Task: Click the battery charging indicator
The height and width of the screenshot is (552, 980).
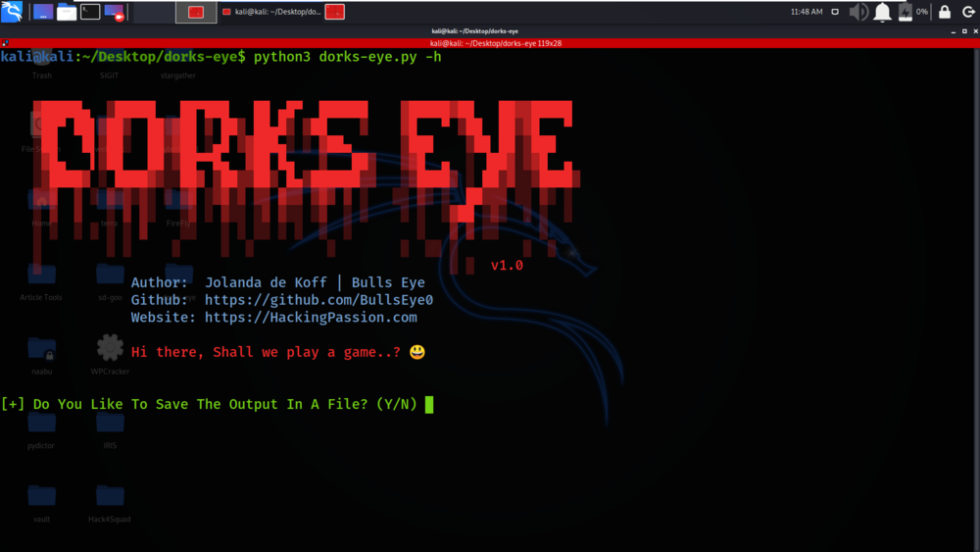Action: pyautogui.click(x=905, y=12)
